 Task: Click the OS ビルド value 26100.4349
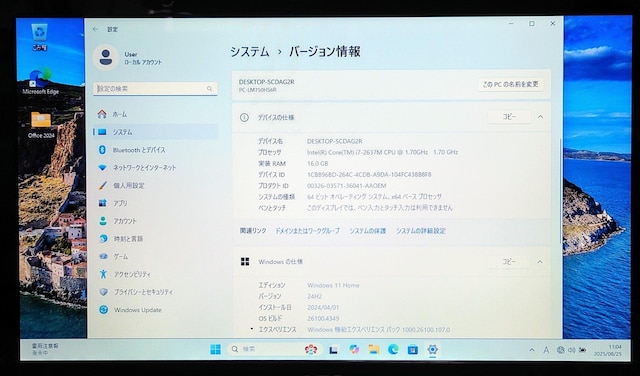[323, 318]
